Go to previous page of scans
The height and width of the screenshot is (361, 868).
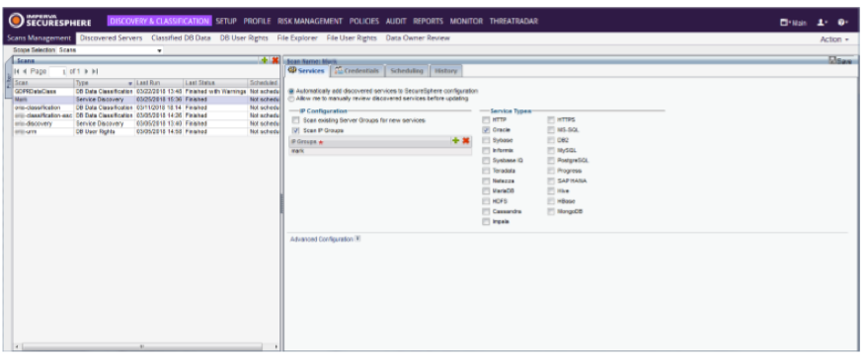click(25, 71)
